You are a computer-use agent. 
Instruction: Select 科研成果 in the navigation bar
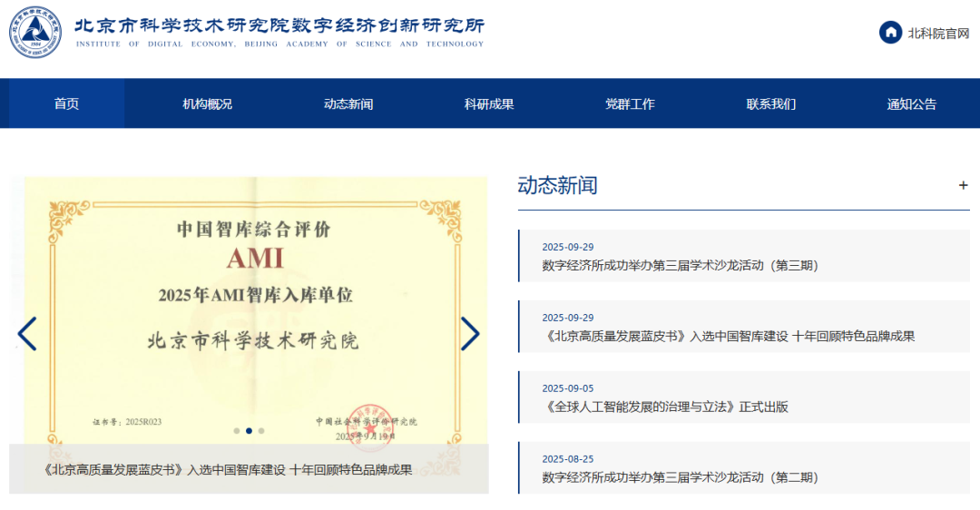coord(489,103)
